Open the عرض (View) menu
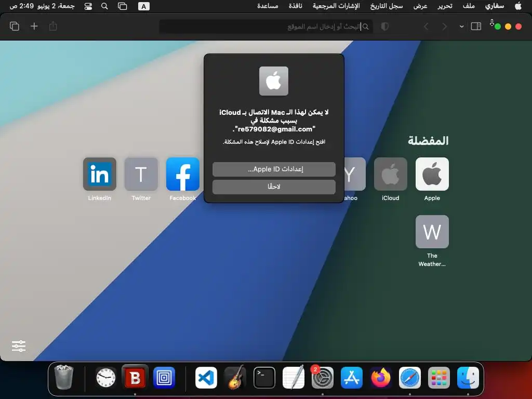Viewport: 532px width, 399px height. click(x=420, y=6)
